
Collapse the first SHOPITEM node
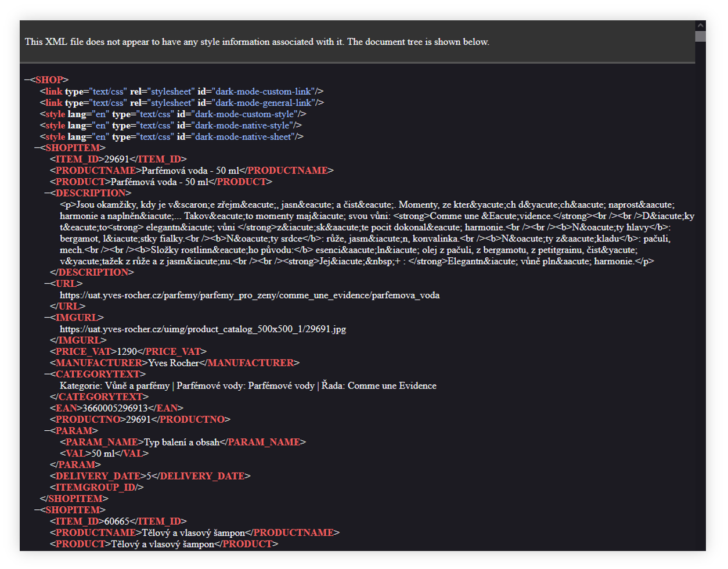pyautogui.click(x=37, y=148)
